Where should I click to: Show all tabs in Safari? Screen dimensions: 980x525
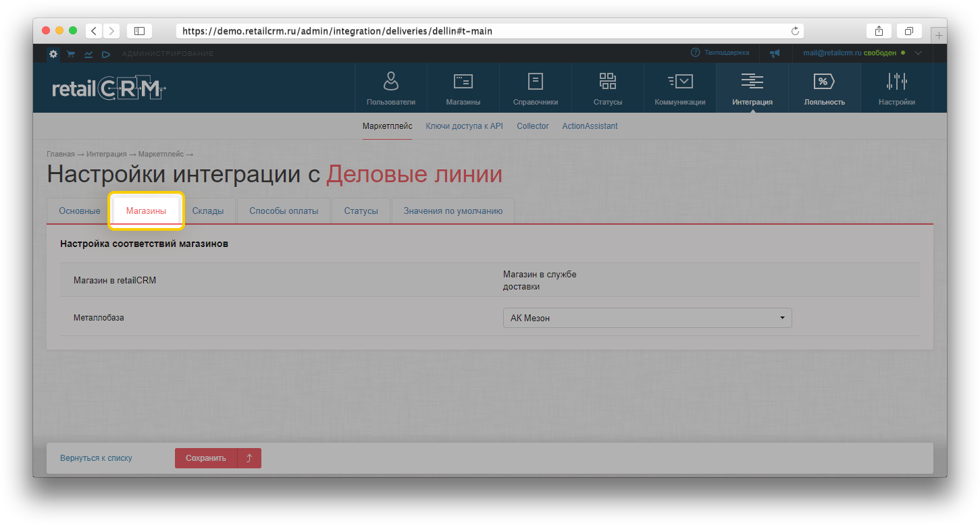pos(909,30)
